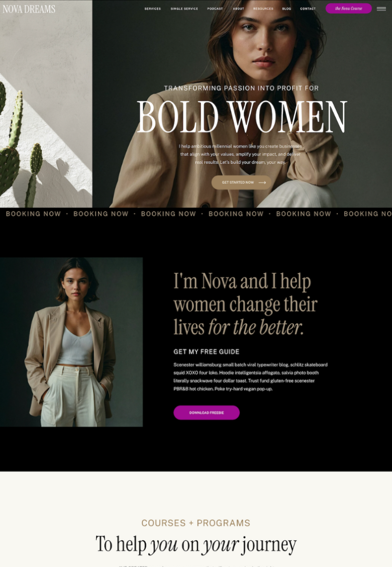Open the Podcast nav link
Image resolution: width=392 pixels, height=567 pixels.
click(x=215, y=8)
